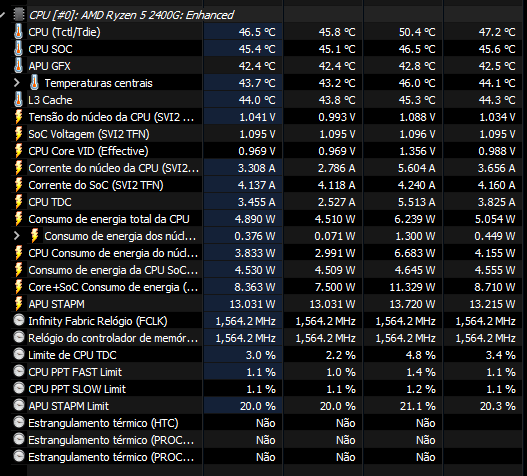The height and width of the screenshot is (476, 527).
Task: Click the 0.071 W minimum core power value
Action: tap(335, 236)
